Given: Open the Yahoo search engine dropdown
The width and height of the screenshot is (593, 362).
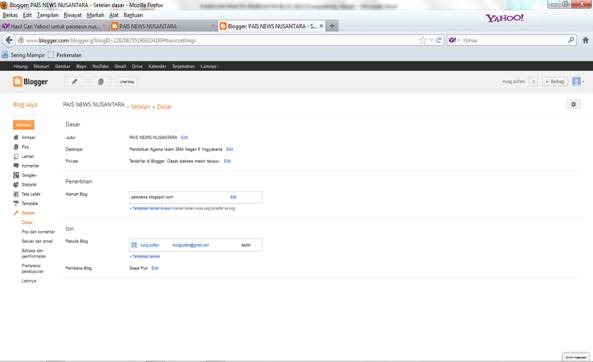Looking at the screenshot, I should coord(454,40).
